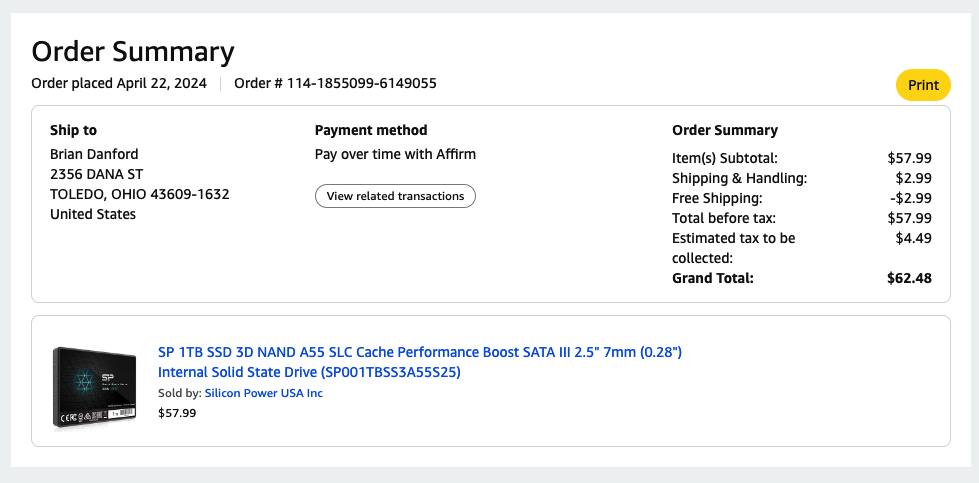Click the Payment method heading
This screenshot has width=979, height=483.
(x=371, y=130)
